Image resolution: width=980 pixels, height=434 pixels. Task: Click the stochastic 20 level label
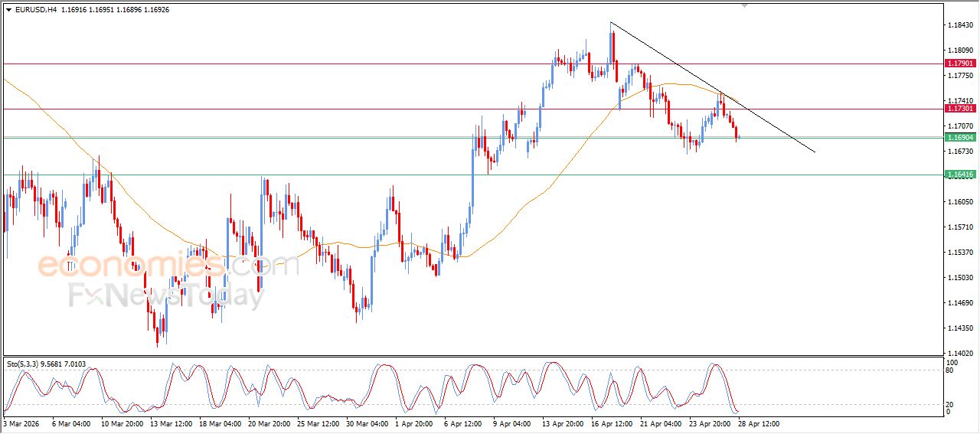point(951,404)
